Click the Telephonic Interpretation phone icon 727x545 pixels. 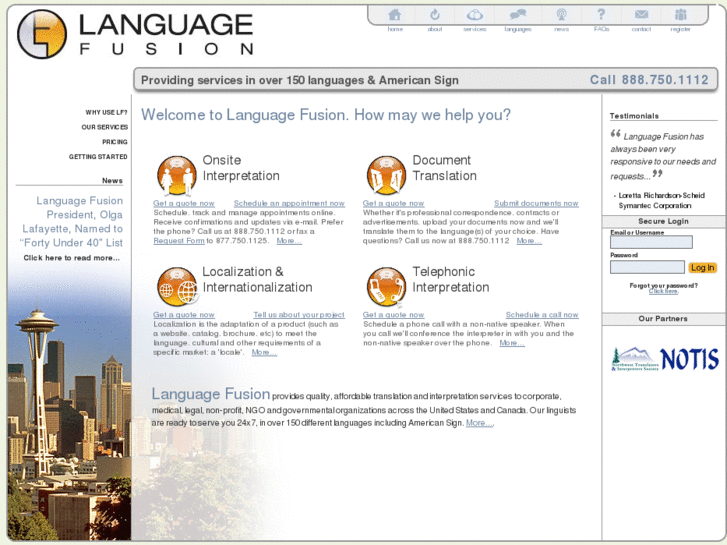(x=386, y=287)
